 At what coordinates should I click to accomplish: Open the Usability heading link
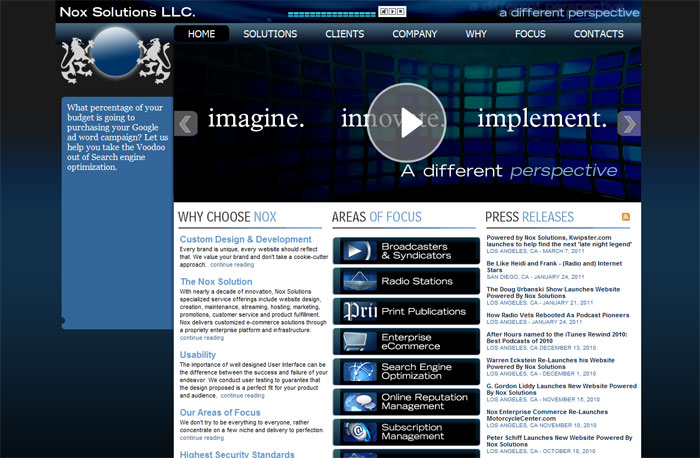[198, 355]
